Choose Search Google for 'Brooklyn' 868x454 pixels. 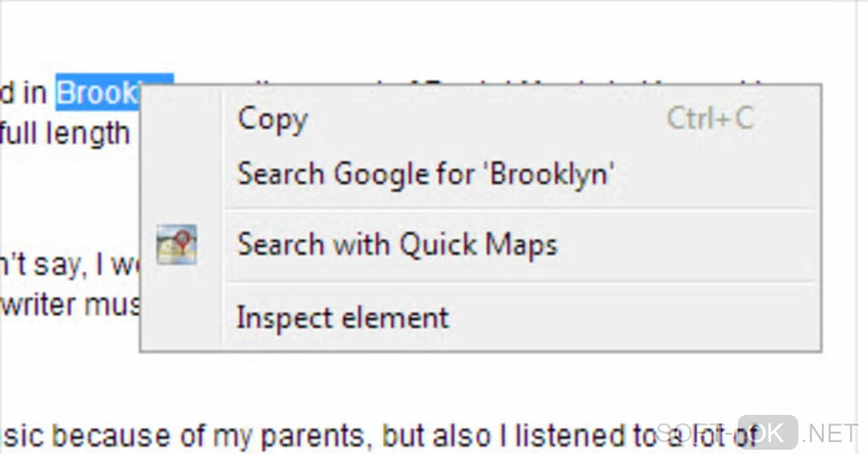coord(425,174)
